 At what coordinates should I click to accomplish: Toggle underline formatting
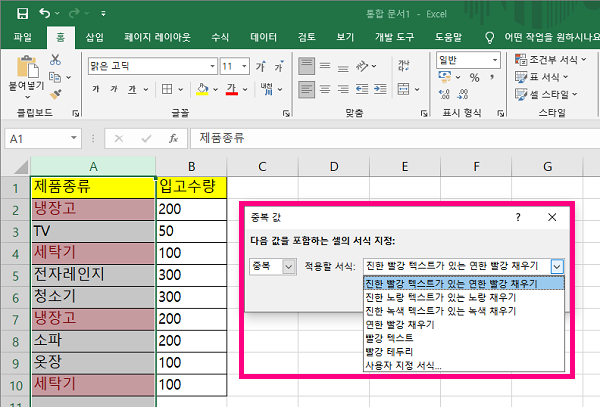pyautogui.click(x=132, y=89)
